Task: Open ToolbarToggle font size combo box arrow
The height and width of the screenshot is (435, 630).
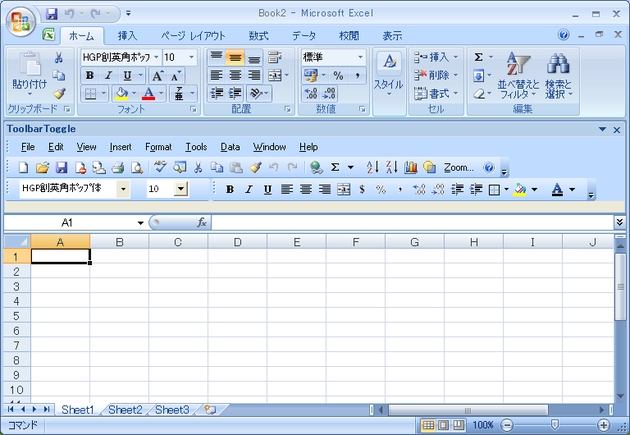Action: (181, 188)
